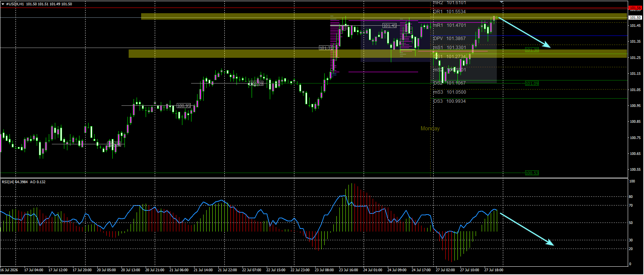Click the 100.75 value on price scale
This screenshot has width=644, height=275.
(x=635, y=138)
